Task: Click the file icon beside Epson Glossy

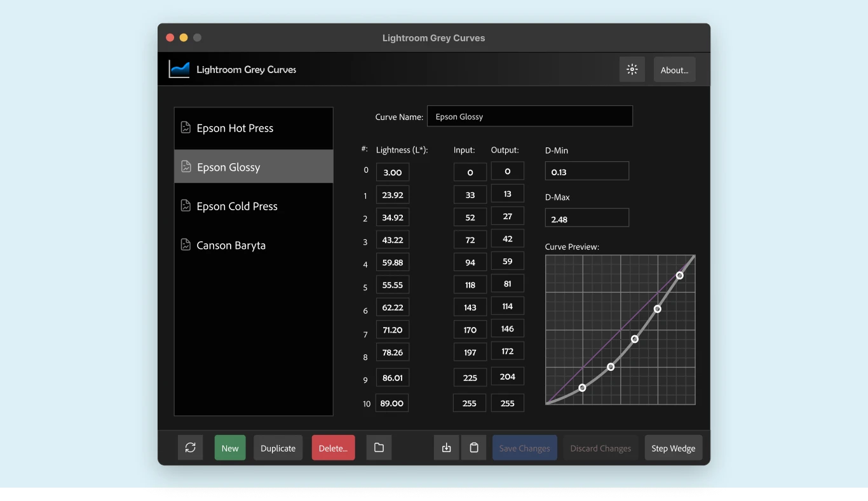Action: (x=186, y=166)
